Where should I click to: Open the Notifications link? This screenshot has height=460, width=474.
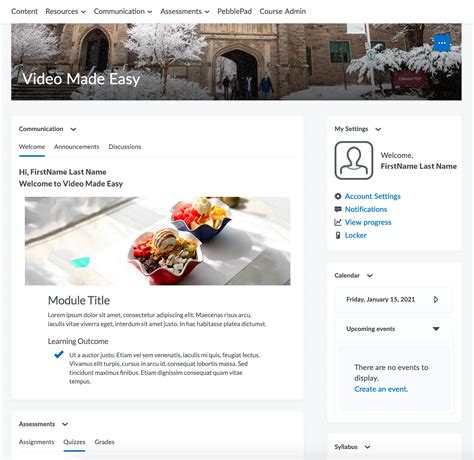click(x=366, y=209)
